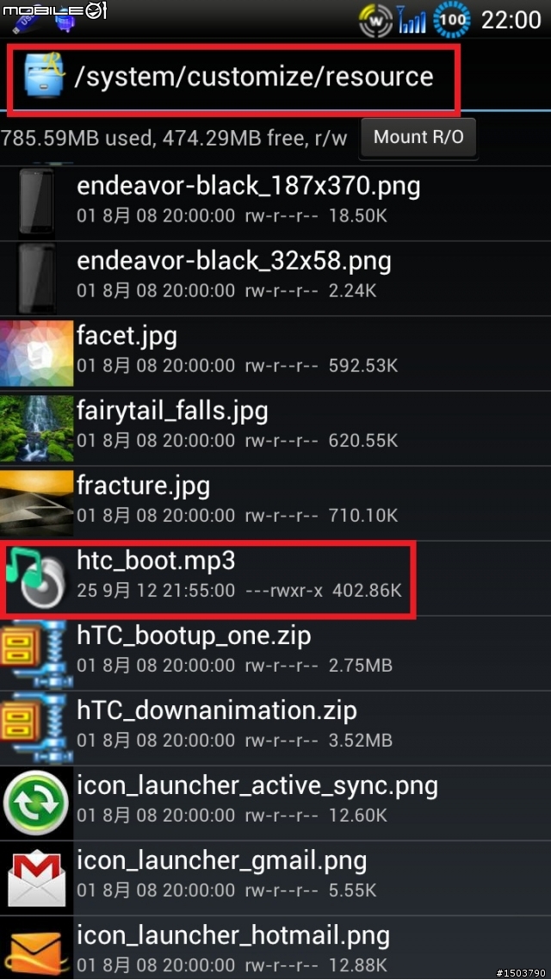551x980 pixels.
Task: Open the facet.jpg thumbnail
Action: 36,353
